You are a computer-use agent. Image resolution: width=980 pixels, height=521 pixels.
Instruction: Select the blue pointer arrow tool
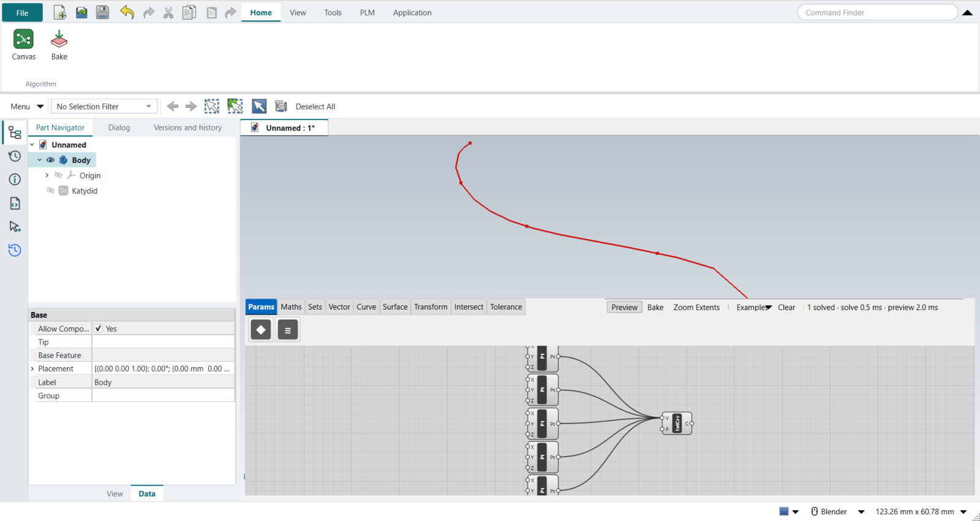pyautogui.click(x=259, y=106)
